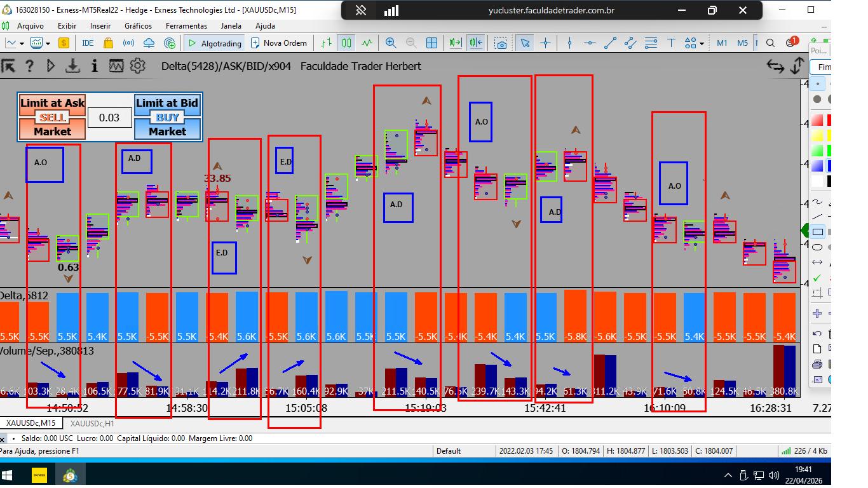Open the search magnifier in toolbar
868x488 pixels.
[770, 43]
